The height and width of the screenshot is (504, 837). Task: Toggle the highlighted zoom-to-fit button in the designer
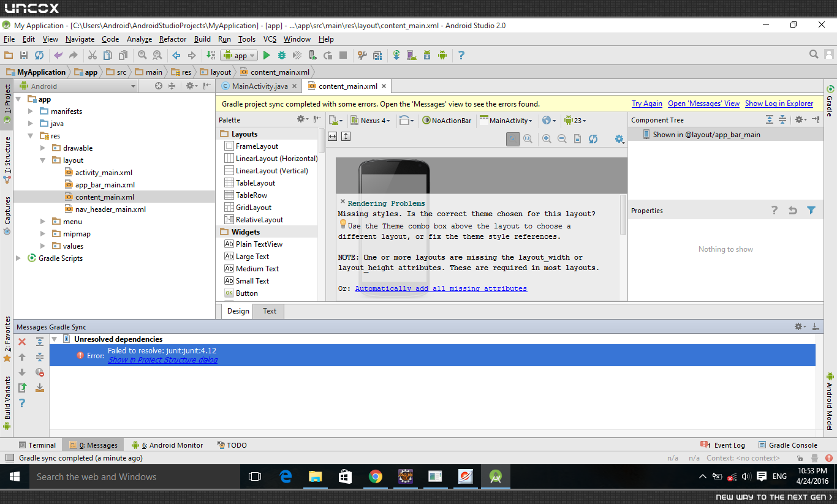pos(513,139)
